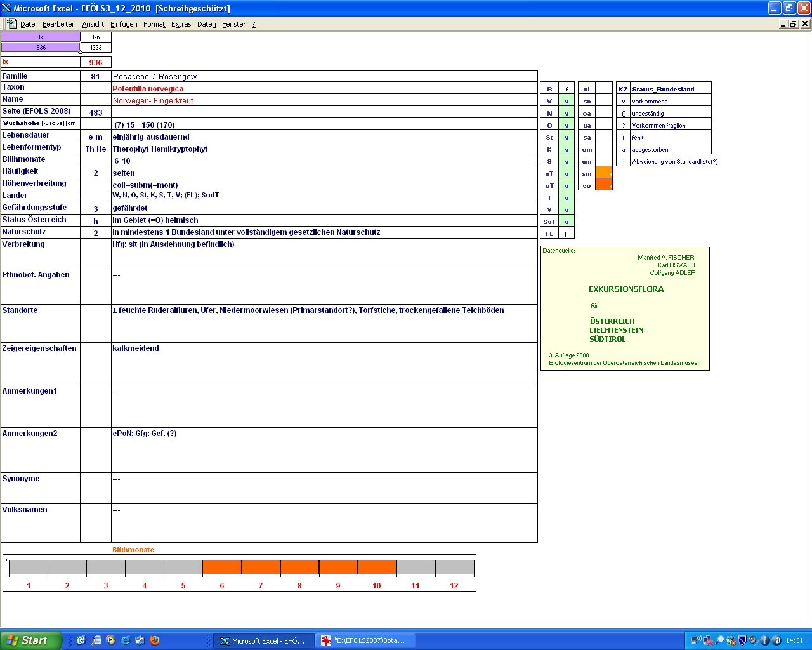
Task: Click the Excel workbook icon beside Datei
Action: (11, 23)
